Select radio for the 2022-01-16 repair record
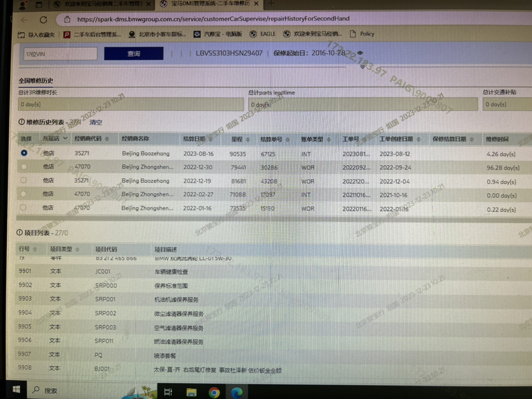 click(23, 207)
